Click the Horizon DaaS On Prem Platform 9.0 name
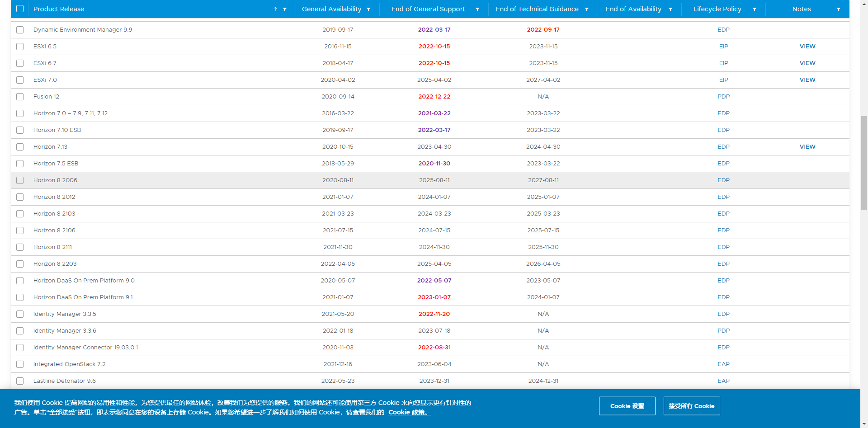868x428 pixels. pos(84,281)
